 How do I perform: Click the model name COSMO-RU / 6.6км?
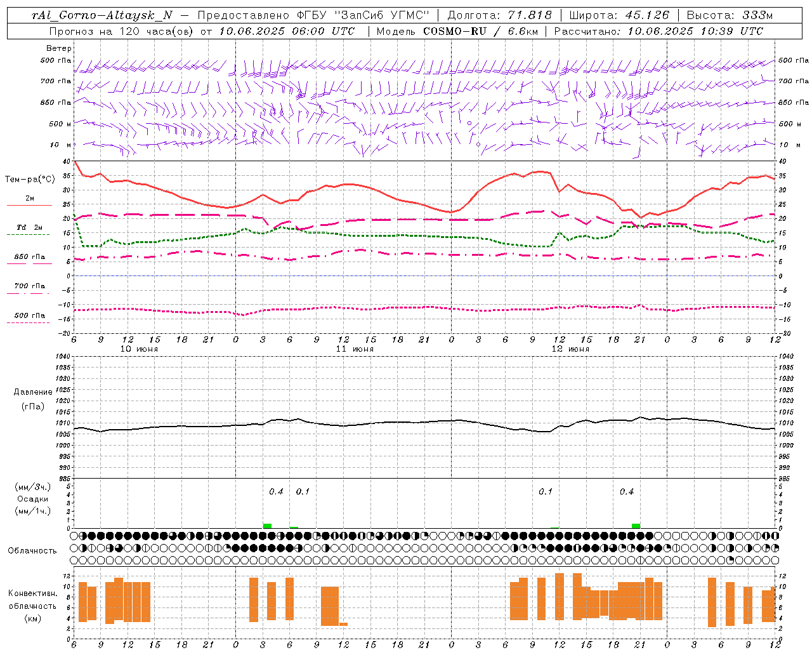(x=481, y=31)
